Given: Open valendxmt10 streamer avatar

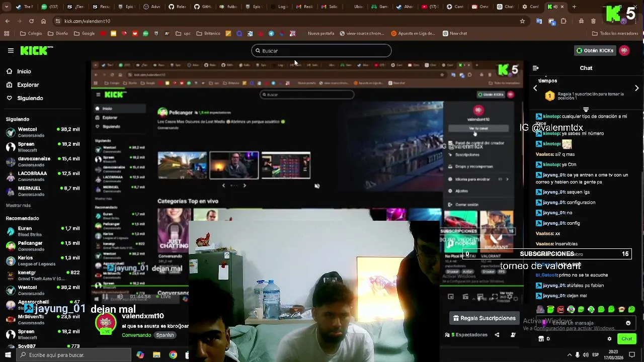Looking at the screenshot, I should pyautogui.click(x=106, y=323).
